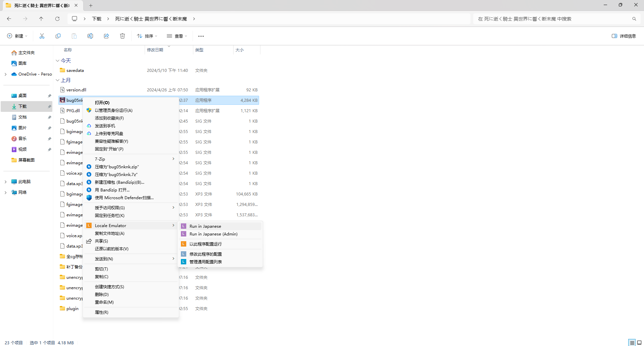Open the 查看 view dropdown

[x=177, y=36]
